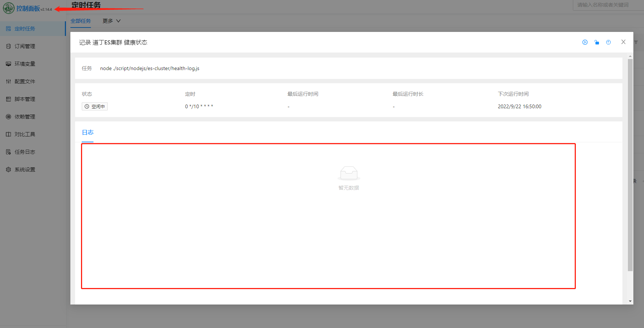Viewport: 644px width, 328px height.
Task: Click the scrollbar down arrow in the dialog
Action: pos(630,301)
